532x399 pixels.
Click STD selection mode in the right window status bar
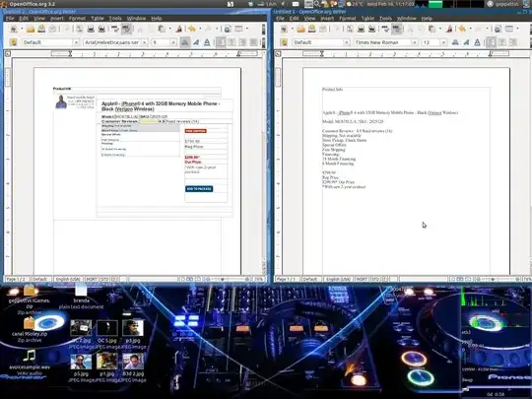(x=375, y=279)
